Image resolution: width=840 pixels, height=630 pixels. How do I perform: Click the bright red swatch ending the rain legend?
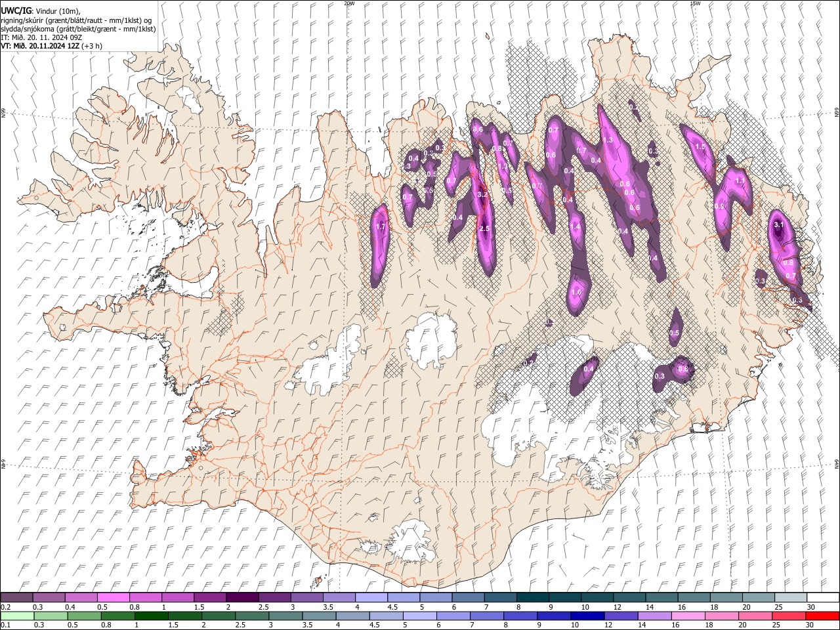[822, 616]
